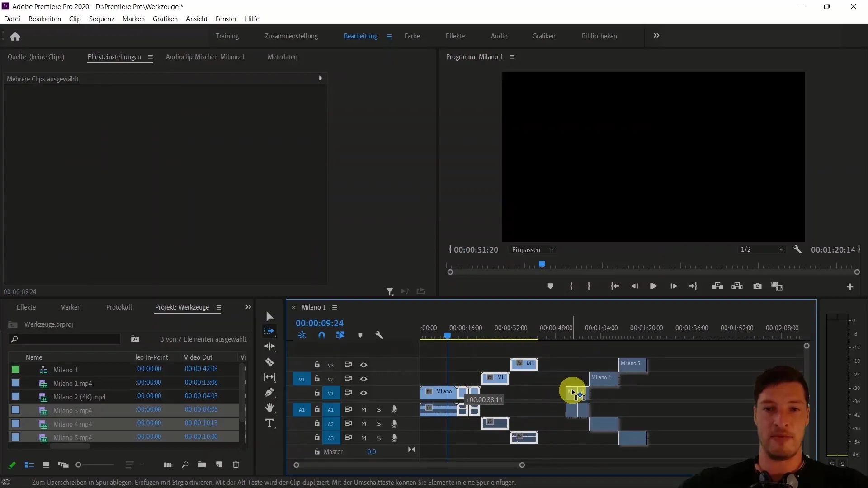Click the Extract button
The height and width of the screenshot is (488, 868).
pyautogui.click(x=737, y=286)
